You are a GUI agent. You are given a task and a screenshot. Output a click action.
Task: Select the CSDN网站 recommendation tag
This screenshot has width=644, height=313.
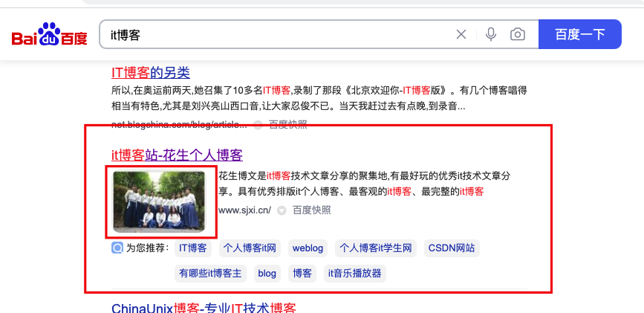tap(452, 248)
